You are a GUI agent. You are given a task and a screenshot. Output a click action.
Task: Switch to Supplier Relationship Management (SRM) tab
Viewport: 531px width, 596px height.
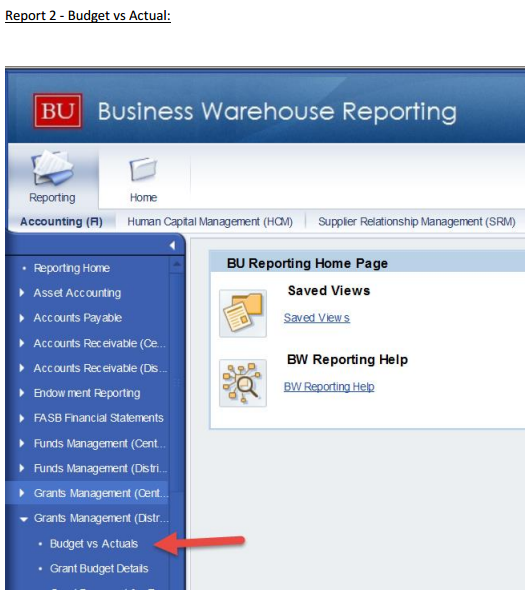point(417,222)
